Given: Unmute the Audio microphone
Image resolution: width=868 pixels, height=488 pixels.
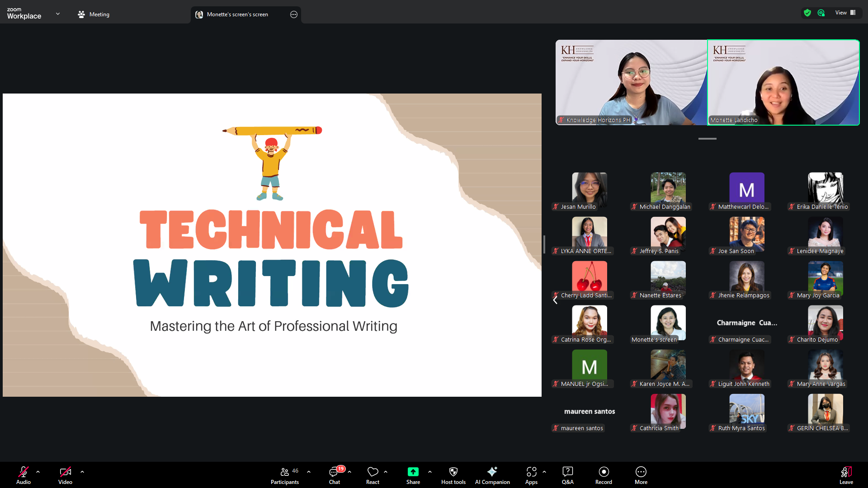Looking at the screenshot, I should coord(24,472).
